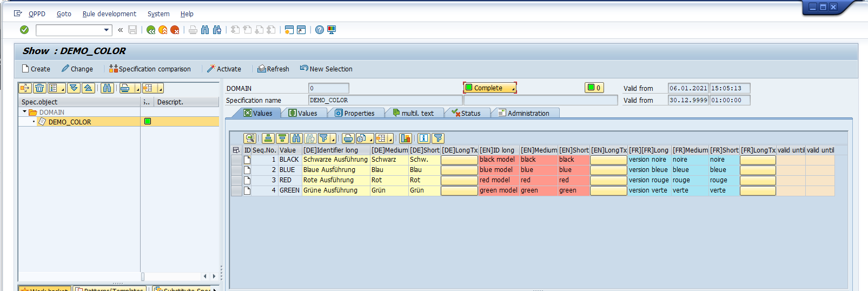Open the Rule development menu

pos(109,14)
